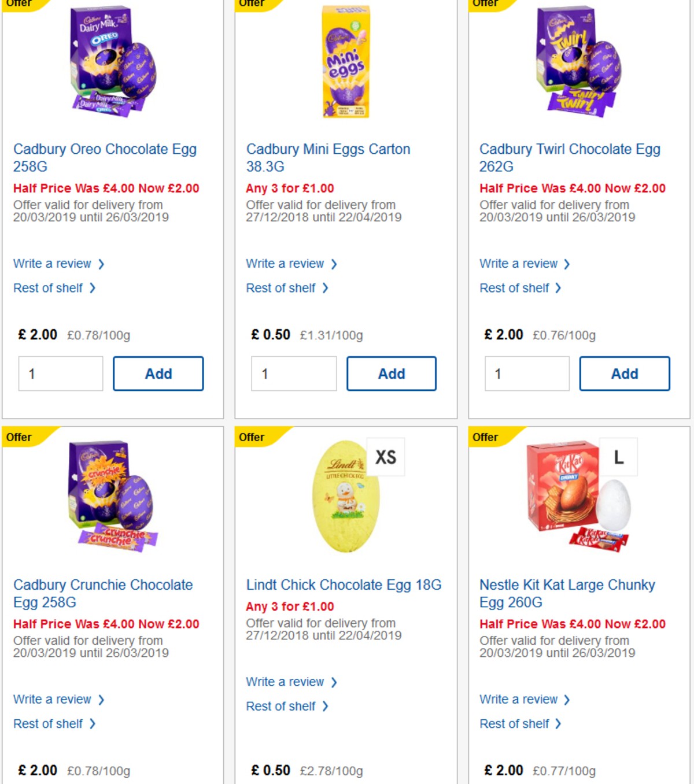This screenshot has height=784, width=694.
Task: Select the Lindt Chick Chocolate Egg 18G title
Action: [344, 585]
